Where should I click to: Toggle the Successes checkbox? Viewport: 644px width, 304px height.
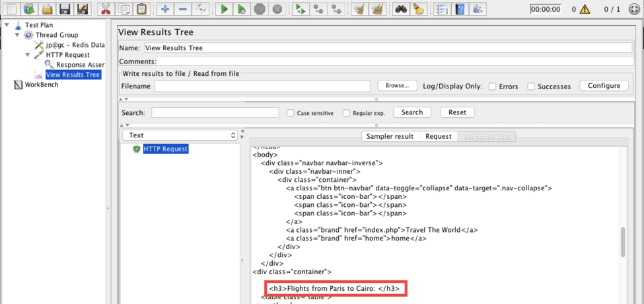531,87
